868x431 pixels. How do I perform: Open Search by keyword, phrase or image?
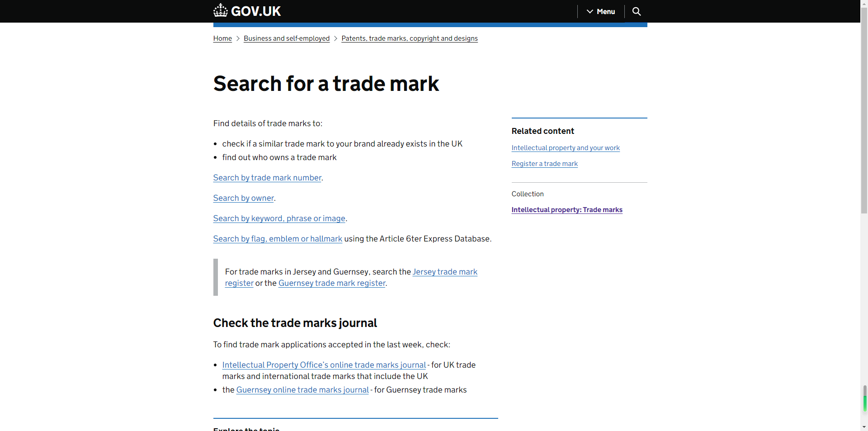click(x=279, y=218)
